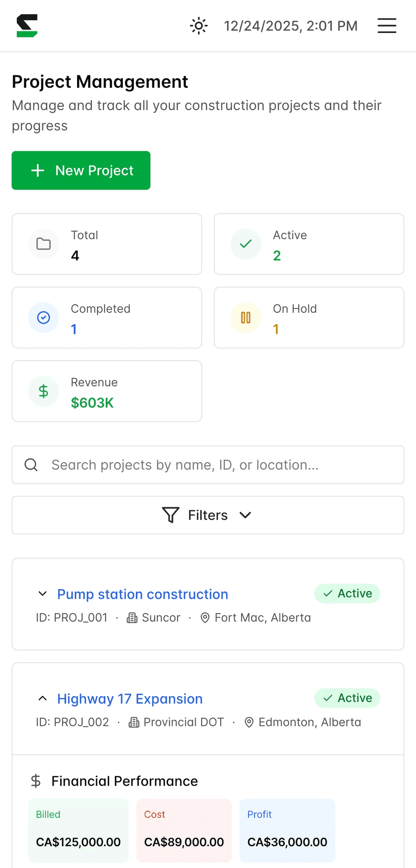Viewport: 416px width, 868px height.
Task: Click ID: PROJ_001 text
Action: 72,617
